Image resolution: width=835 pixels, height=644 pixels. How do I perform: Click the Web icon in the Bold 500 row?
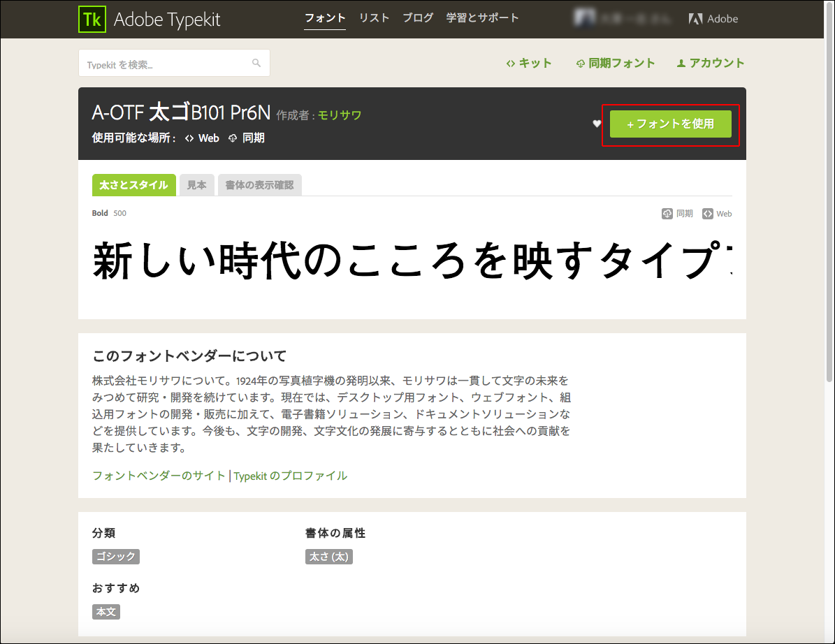click(707, 214)
